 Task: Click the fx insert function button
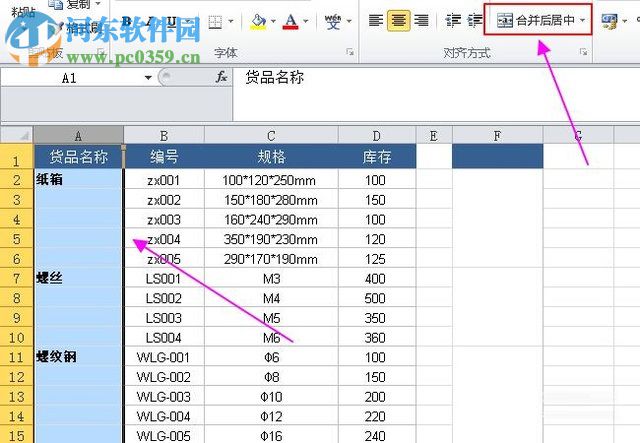(x=221, y=77)
